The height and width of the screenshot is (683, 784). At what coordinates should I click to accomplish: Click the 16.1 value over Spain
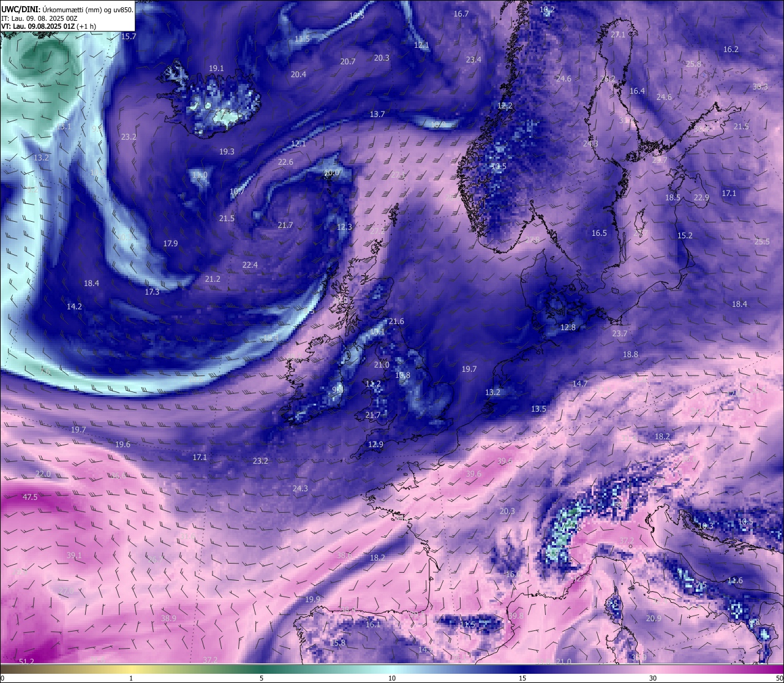(x=373, y=624)
